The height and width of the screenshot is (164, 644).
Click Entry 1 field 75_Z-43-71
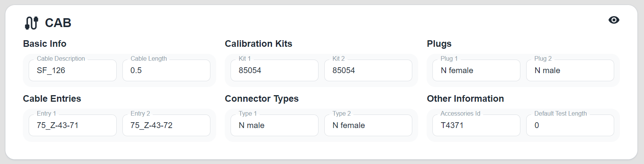tap(72, 125)
